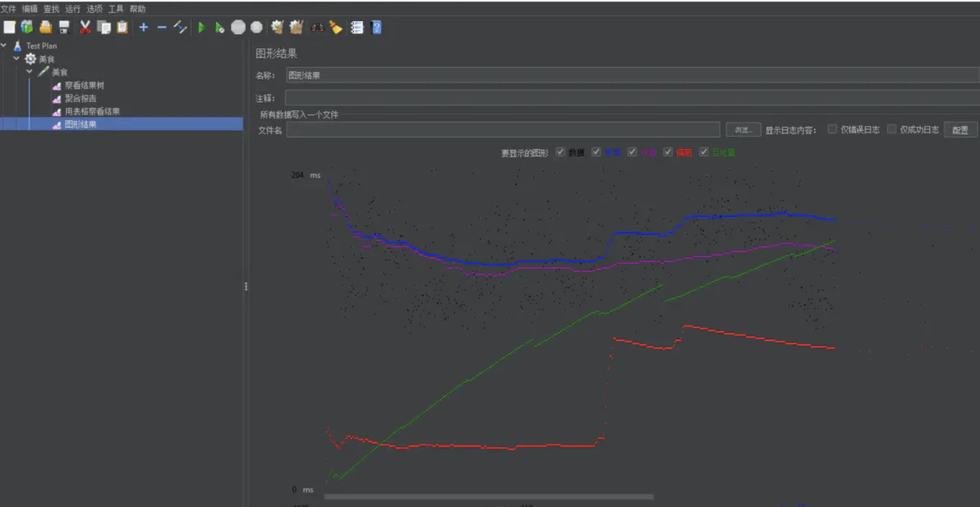
Task: Uncheck the 数据 graph checkbox
Action: coord(560,152)
